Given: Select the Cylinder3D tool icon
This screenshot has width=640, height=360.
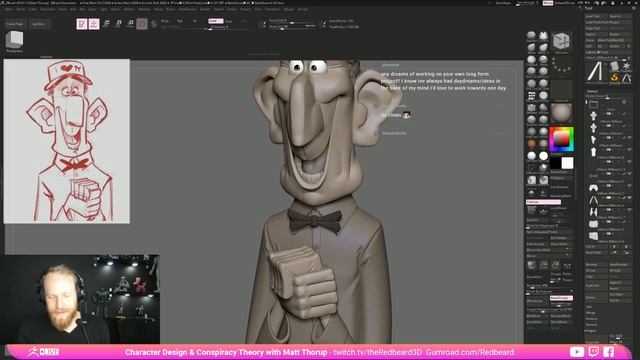Looking at the screenshot, I should point(614,67).
